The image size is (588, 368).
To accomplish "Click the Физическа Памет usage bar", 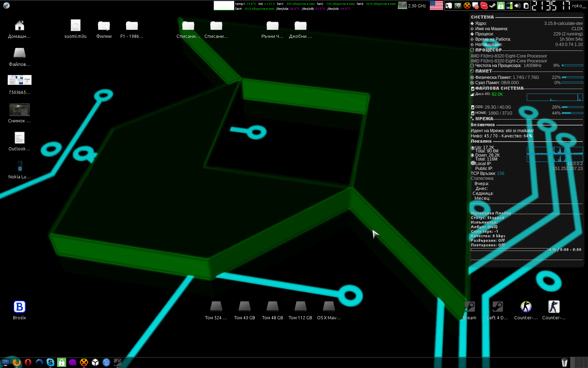I will [572, 77].
